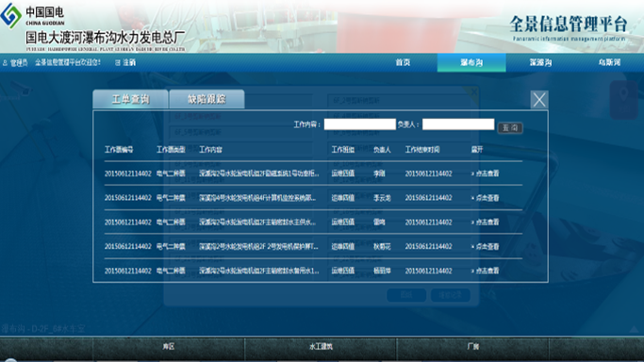This screenshot has height=362, width=644.
Task: Click work content ending with 主轴密封水主供水
Action: (x=257, y=222)
